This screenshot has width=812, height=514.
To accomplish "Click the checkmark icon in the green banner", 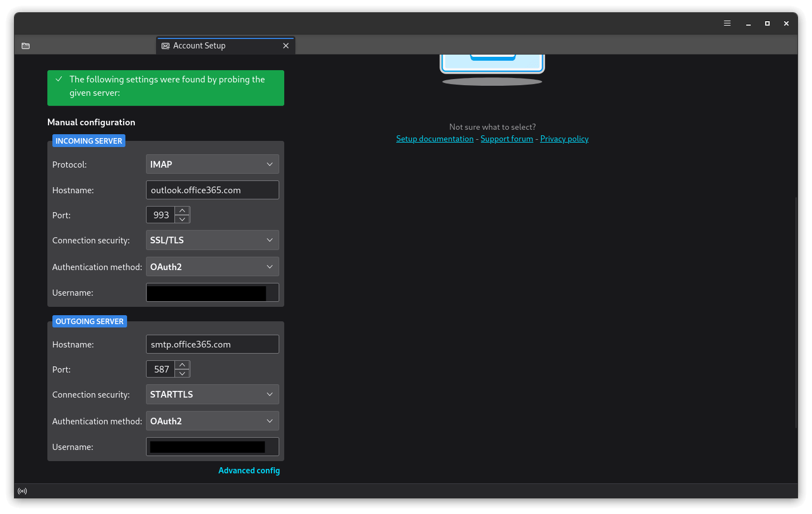I will [x=59, y=79].
